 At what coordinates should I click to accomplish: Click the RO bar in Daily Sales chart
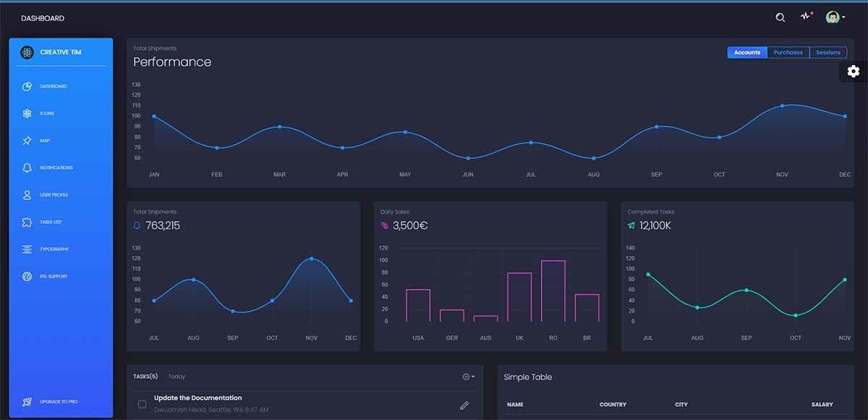click(x=553, y=291)
